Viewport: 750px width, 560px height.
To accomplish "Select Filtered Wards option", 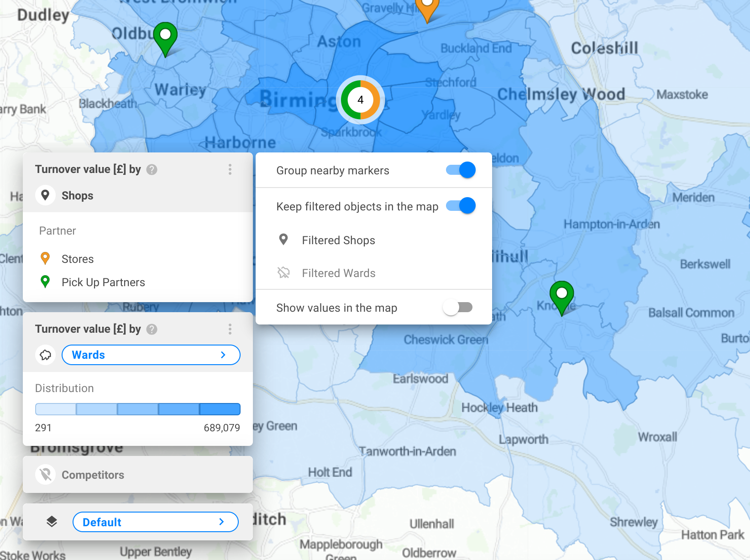I will tap(338, 273).
